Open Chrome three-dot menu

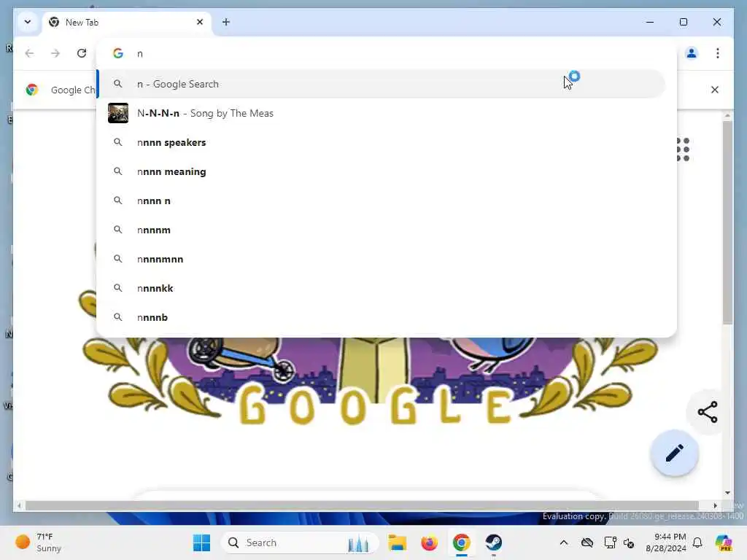coord(718,53)
